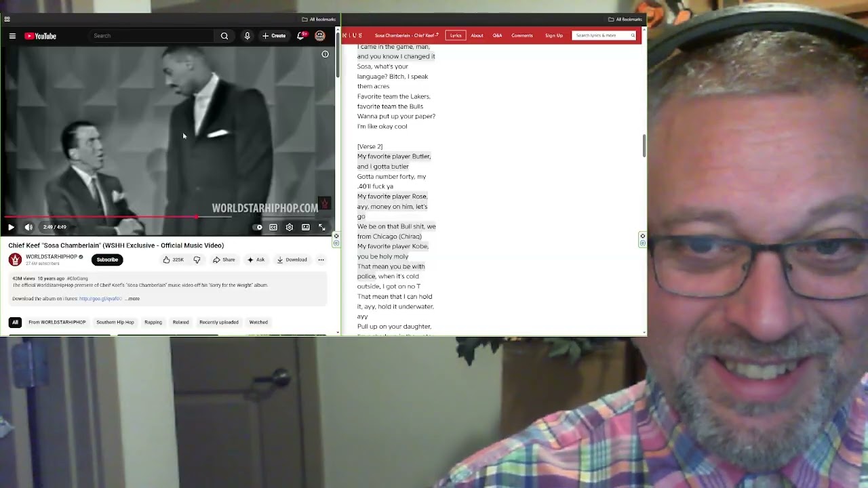Open the tab groups grid icon
Image resolution: width=868 pixels, height=488 pixels.
click(7, 19)
